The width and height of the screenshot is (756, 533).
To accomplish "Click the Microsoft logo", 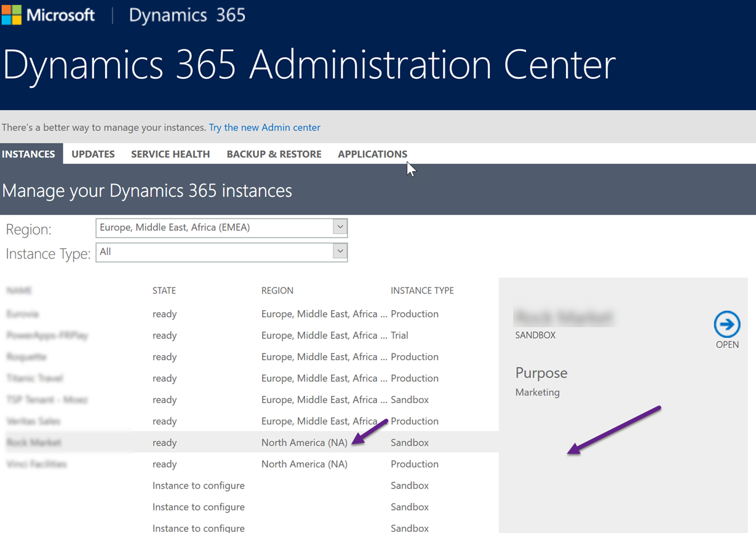I will pos(49,15).
